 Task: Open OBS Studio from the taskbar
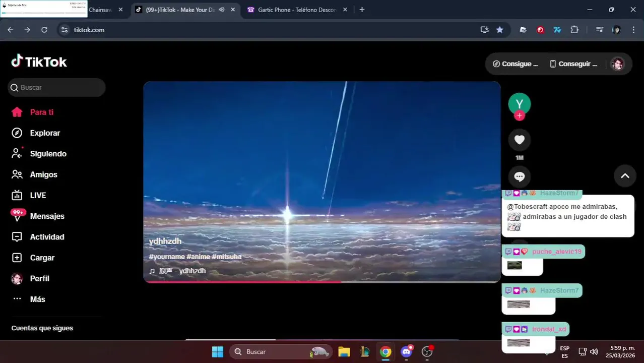tap(427, 352)
